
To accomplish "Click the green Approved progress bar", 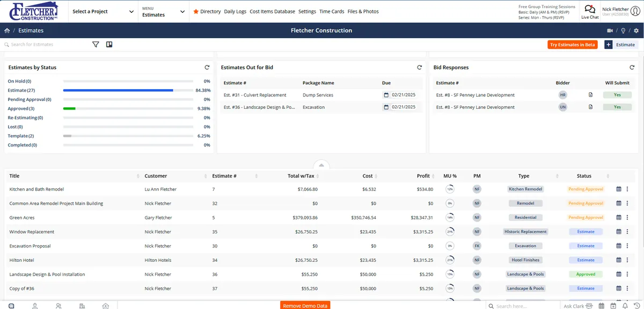I will coord(69,109).
